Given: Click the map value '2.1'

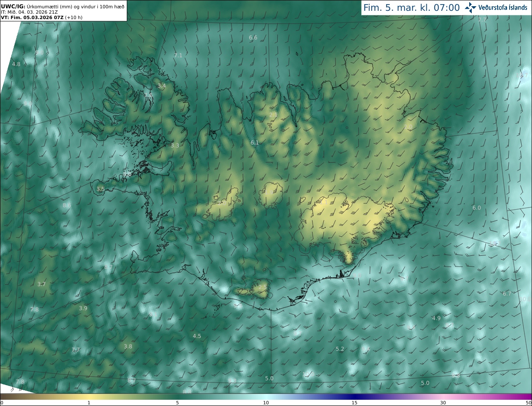Looking at the screenshot, I should pos(273,115).
